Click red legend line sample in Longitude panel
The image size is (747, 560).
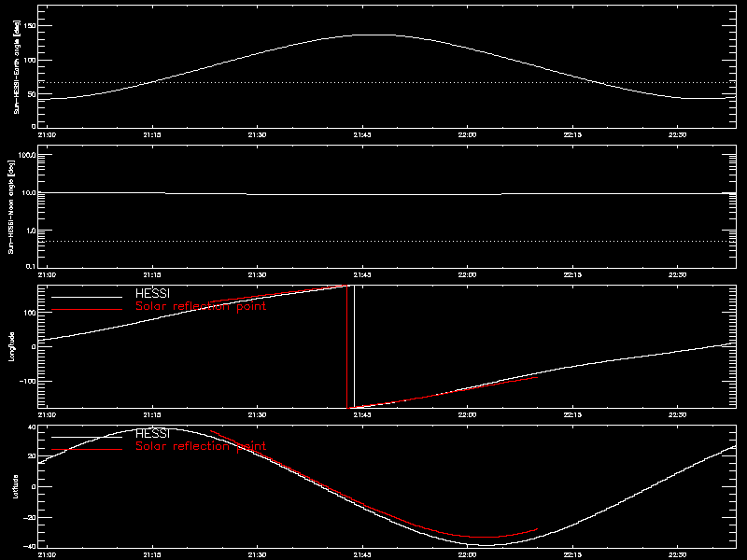pos(87,310)
